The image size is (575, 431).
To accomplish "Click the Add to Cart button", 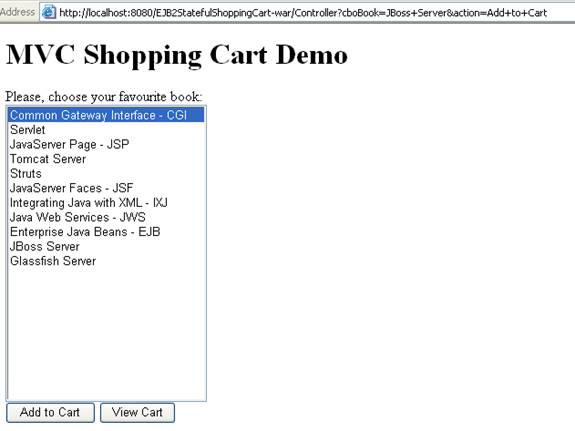I will (50, 412).
